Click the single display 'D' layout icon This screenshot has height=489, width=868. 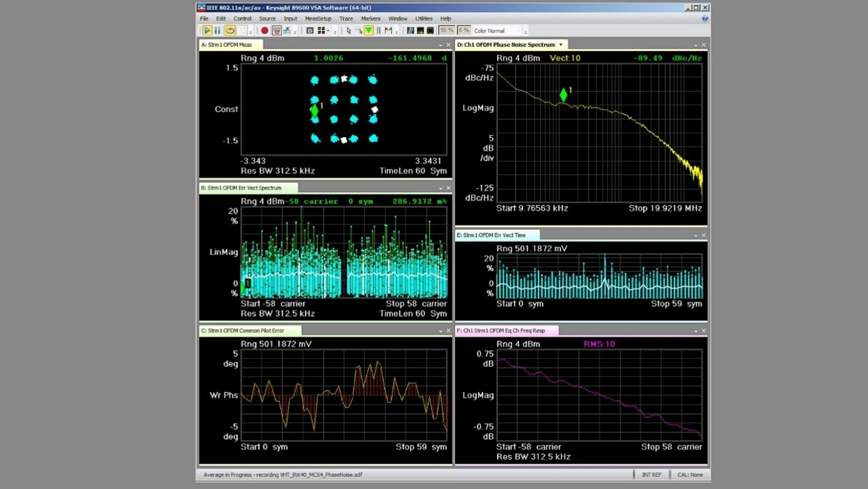click(x=310, y=31)
